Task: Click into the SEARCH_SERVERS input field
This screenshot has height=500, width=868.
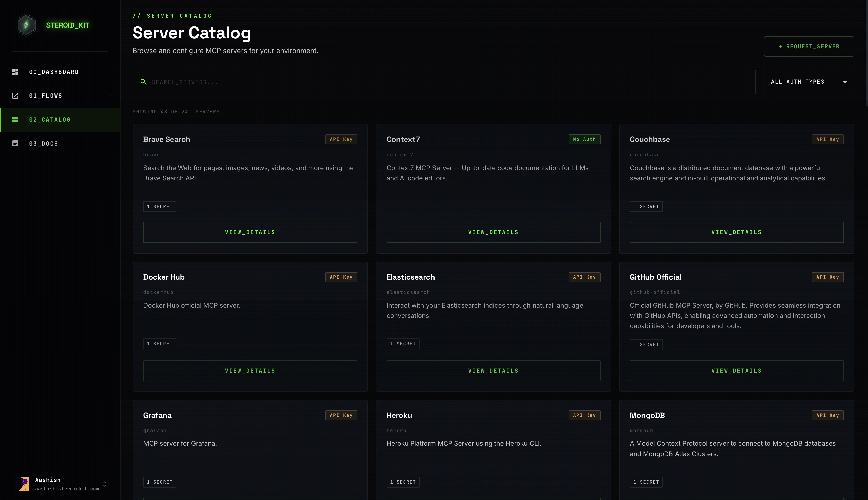Action: pyautogui.click(x=444, y=82)
